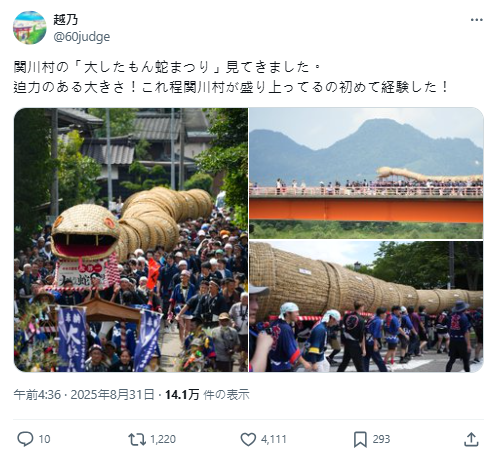This screenshot has height=459, width=492.
Task: Click the display name 越乃
Action: tap(66, 20)
